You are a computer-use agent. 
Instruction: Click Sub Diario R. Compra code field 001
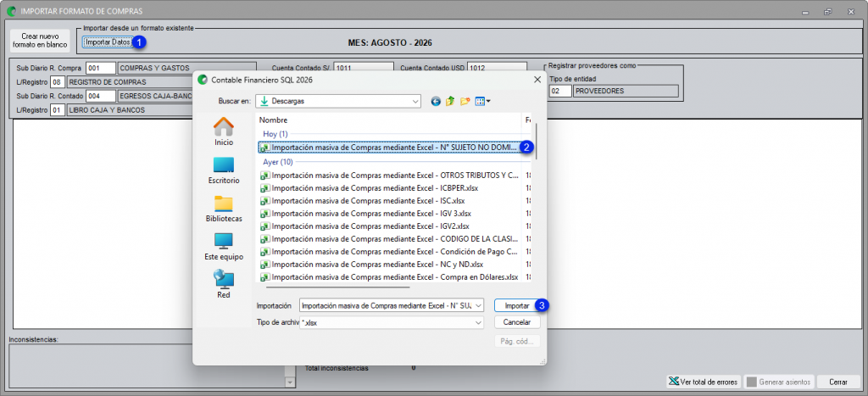(x=102, y=68)
